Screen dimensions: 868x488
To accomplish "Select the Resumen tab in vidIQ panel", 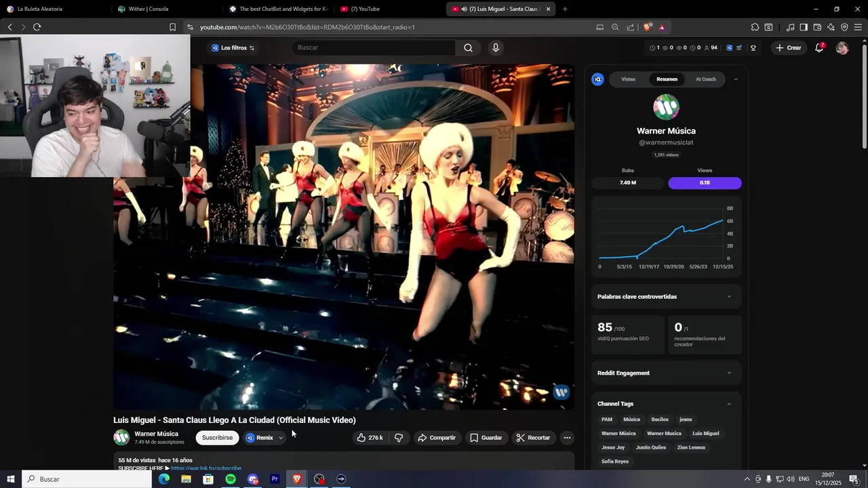I will [667, 79].
